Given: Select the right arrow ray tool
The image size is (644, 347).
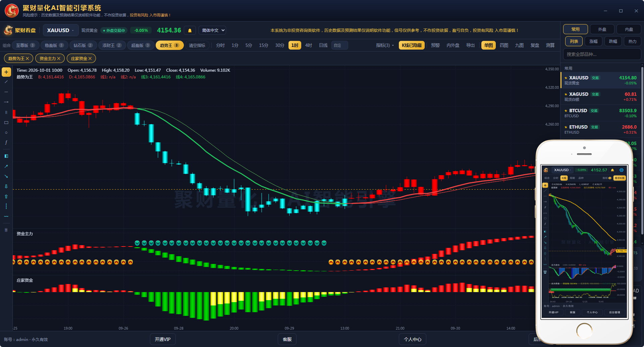Looking at the screenshot, I should [x=6, y=102].
